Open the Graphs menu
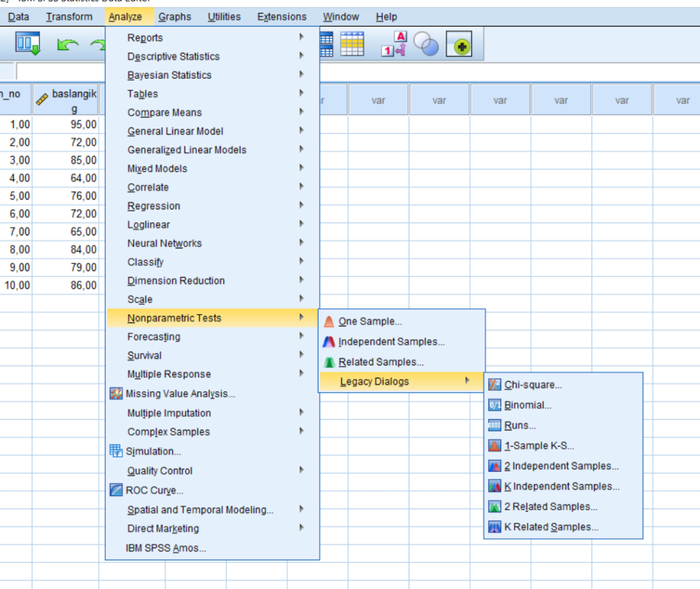This screenshot has height=589, width=700. [174, 16]
